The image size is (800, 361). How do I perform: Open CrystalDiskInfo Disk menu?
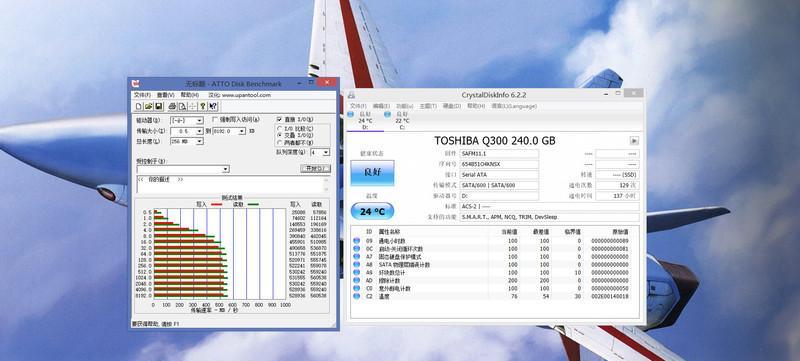pos(452,106)
